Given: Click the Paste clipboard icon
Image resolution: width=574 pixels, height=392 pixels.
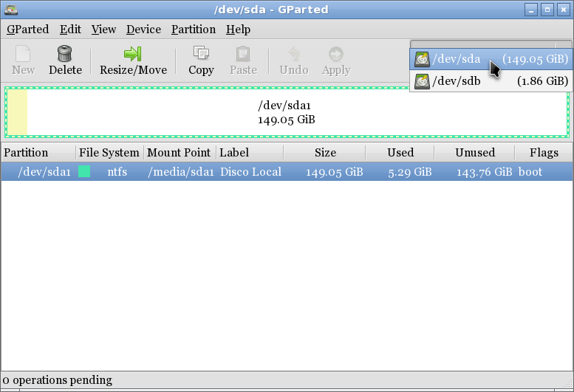Looking at the screenshot, I should 243,54.
